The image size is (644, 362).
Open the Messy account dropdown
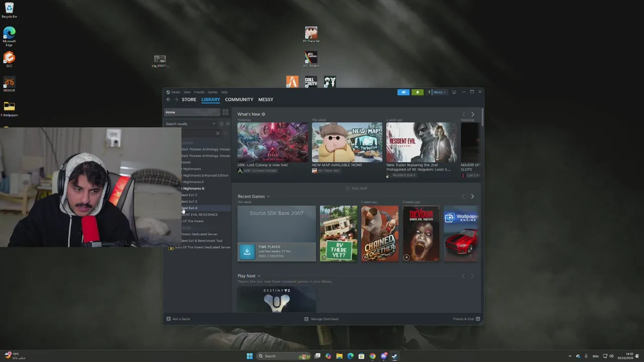tap(439, 92)
